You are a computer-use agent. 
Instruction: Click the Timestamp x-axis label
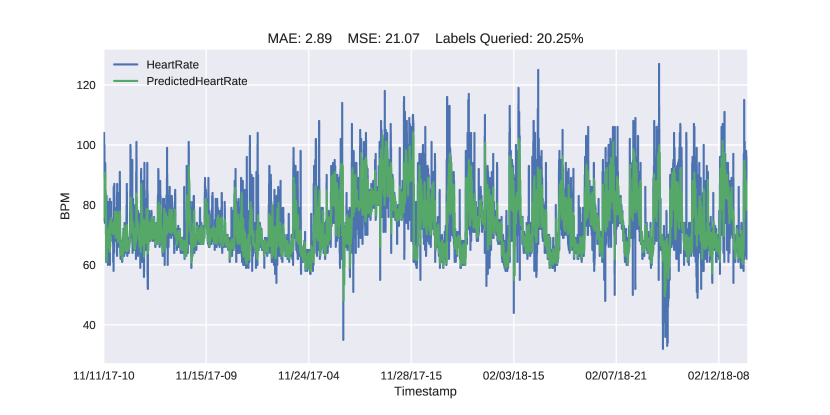[x=425, y=392]
